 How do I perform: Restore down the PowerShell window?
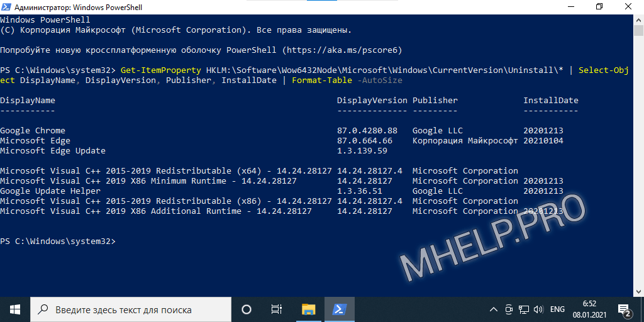click(599, 7)
